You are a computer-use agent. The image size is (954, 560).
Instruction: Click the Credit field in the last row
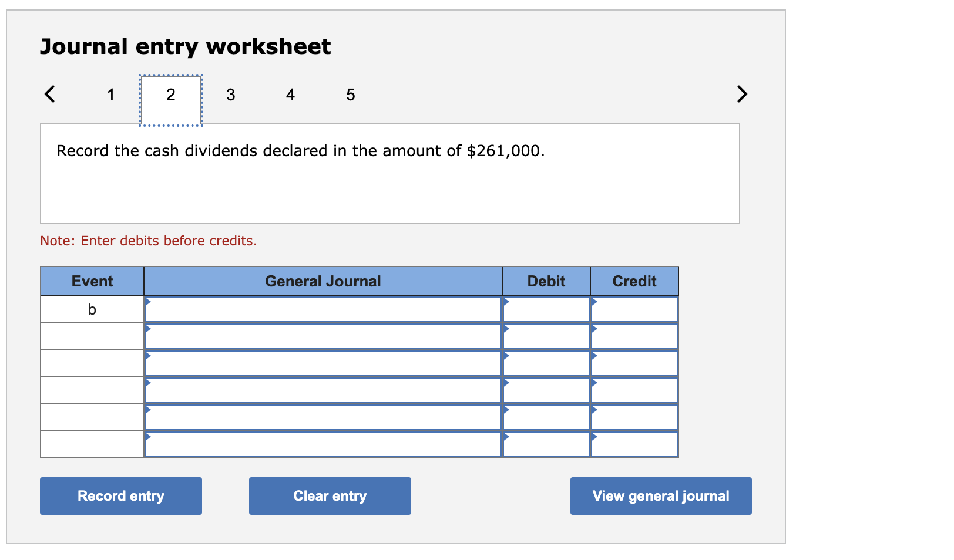click(634, 444)
